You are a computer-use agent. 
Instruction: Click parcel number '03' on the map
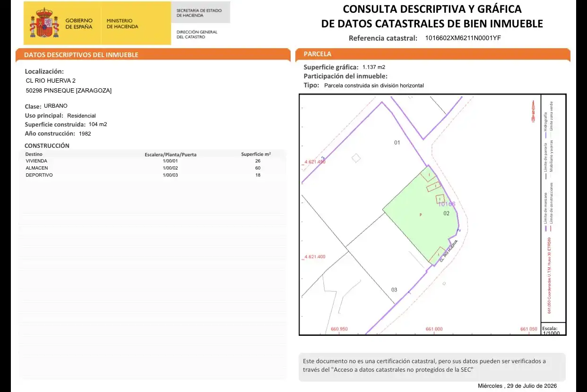click(x=394, y=290)
